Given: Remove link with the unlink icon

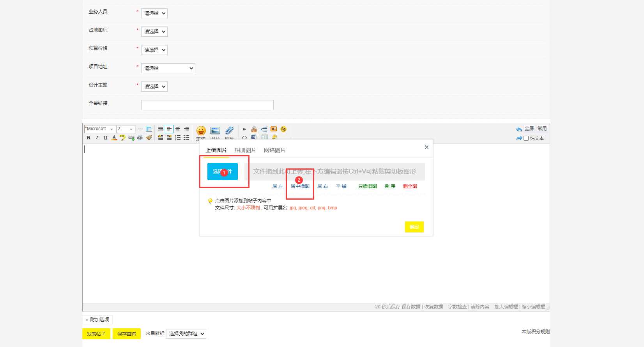Looking at the screenshot, I should click(x=140, y=138).
